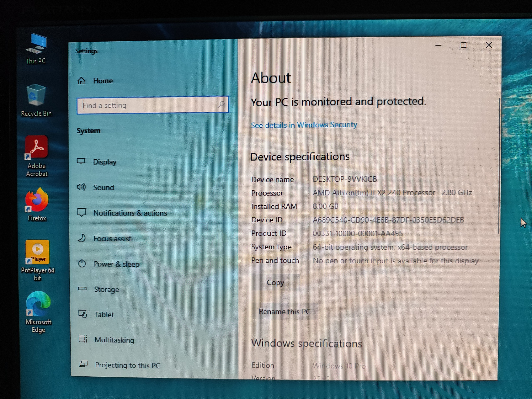Open the Display settings page
The width and height of the screenshot is (532, 399).
click(105, 162)
